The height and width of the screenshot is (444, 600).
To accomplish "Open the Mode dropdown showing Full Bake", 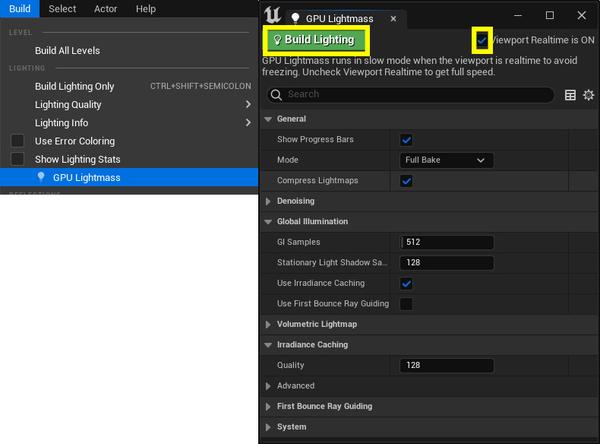I will click(x=447, y=160).
